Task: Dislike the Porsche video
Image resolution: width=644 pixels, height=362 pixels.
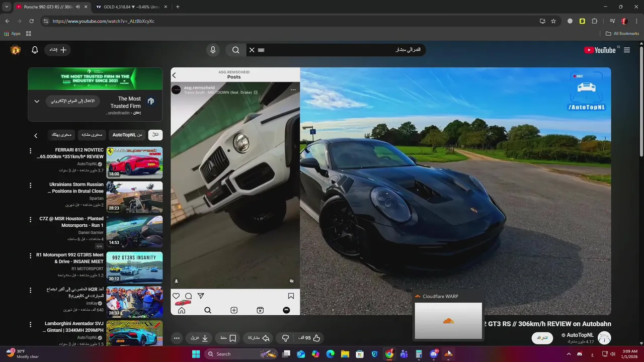Action: pyautogui.click(x=285, y=338)
